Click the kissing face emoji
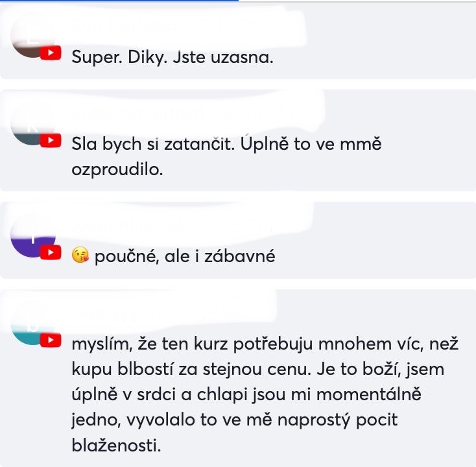 point(80,255)
